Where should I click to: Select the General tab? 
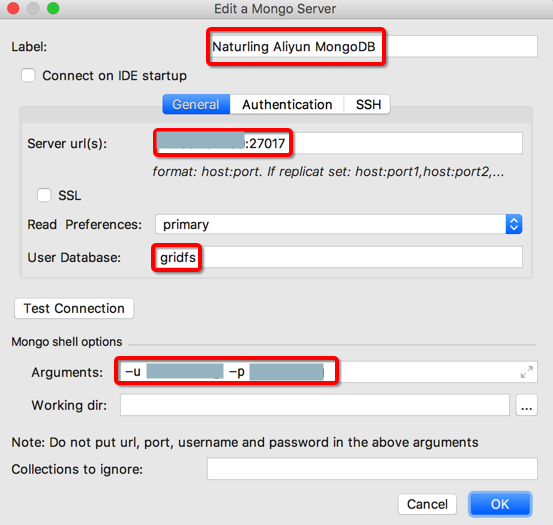click(x=196, y=104)
